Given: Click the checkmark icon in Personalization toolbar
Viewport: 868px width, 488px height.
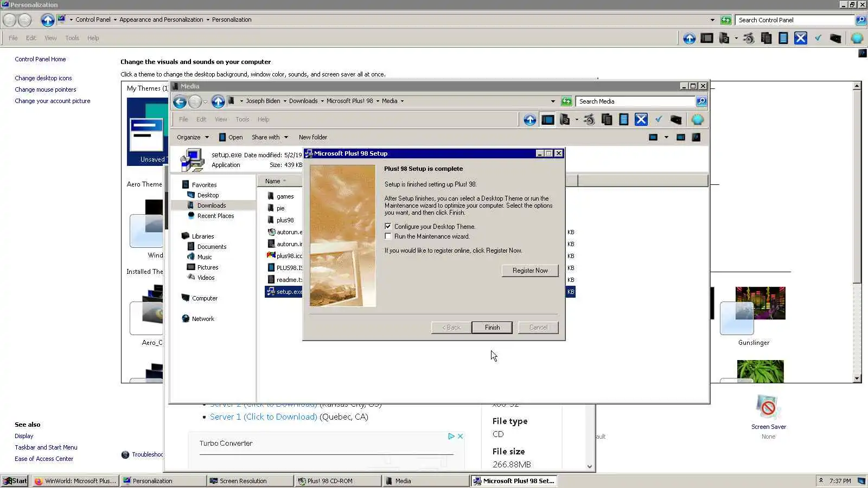Looking at the screenshot, I should 818,38.
